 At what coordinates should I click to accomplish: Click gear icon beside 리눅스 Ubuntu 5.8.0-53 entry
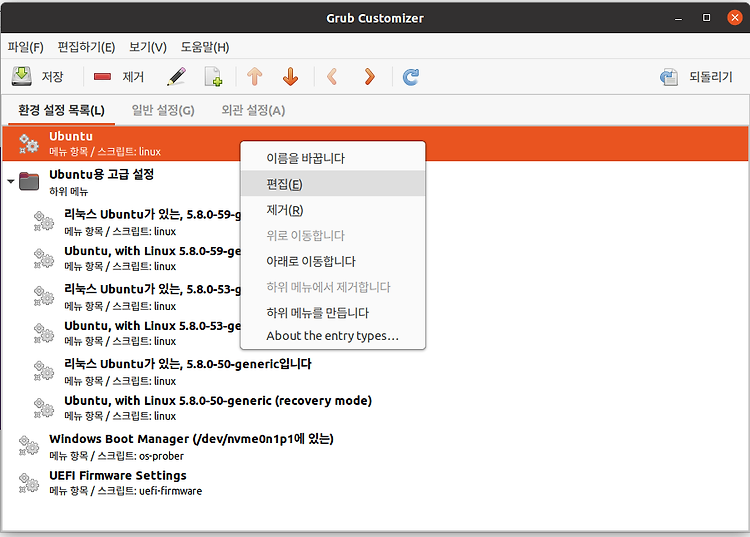[x=44, y=296]
